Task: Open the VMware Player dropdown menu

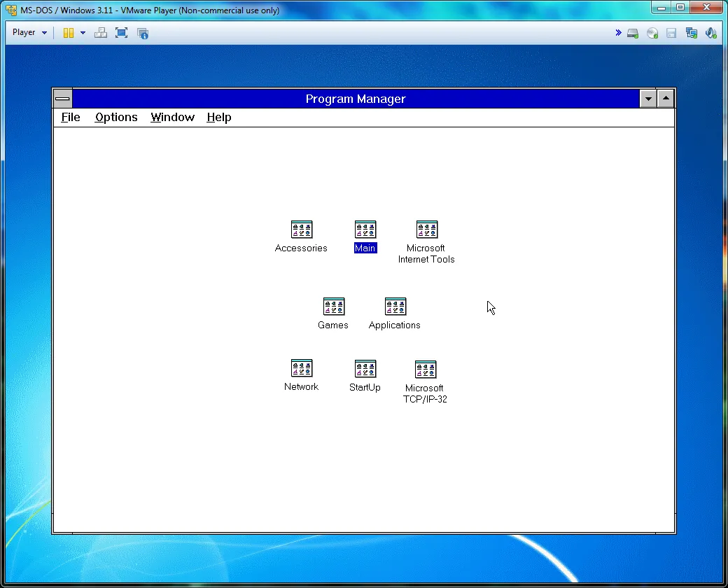Action: 29,32
